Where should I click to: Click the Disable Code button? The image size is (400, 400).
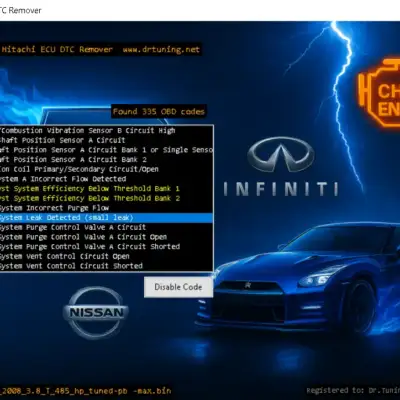click(178, 287)
